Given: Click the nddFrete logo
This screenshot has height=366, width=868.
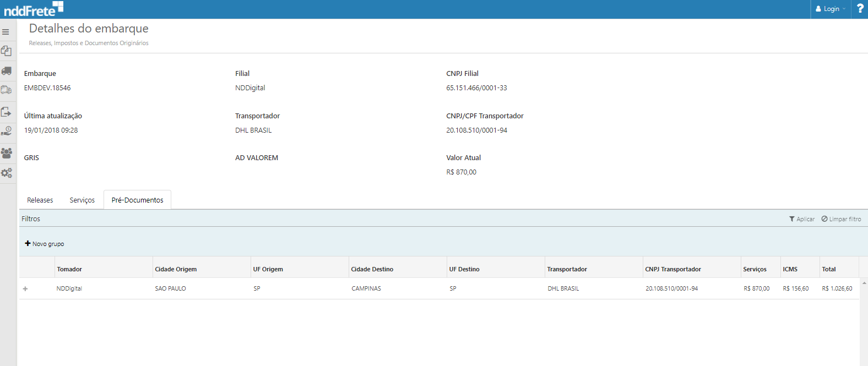Looking at the screenshot, I should pyautogui.click(x=33, y=9).
